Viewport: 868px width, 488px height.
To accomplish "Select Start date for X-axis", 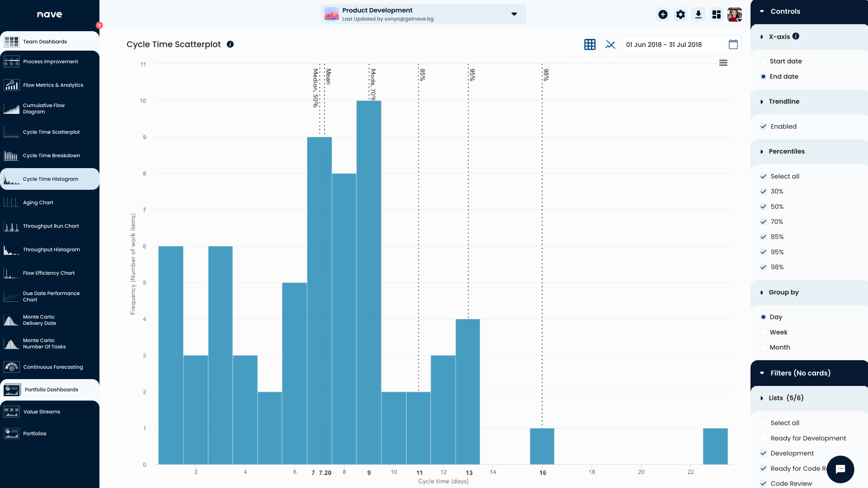I will [764, 61].
